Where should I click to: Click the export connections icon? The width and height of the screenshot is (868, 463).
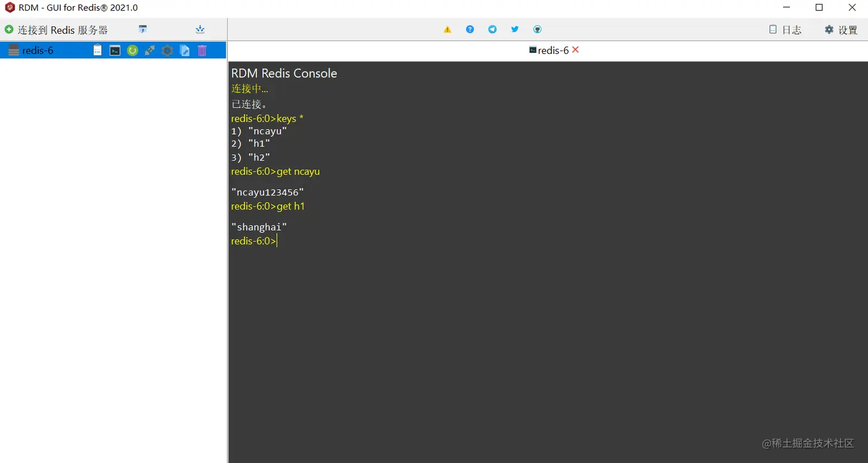(200, 29)
